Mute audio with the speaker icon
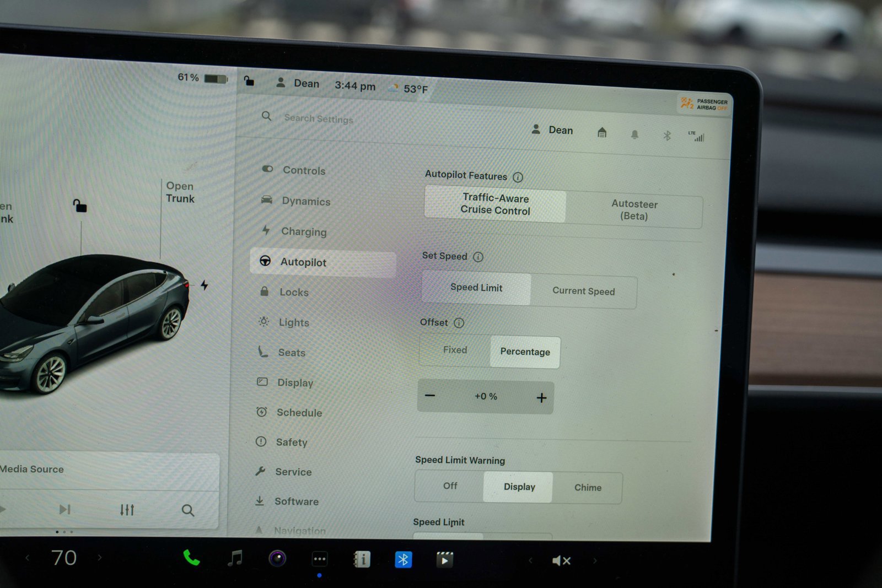This screenshot has height=588, width=882. coord(561,560)
